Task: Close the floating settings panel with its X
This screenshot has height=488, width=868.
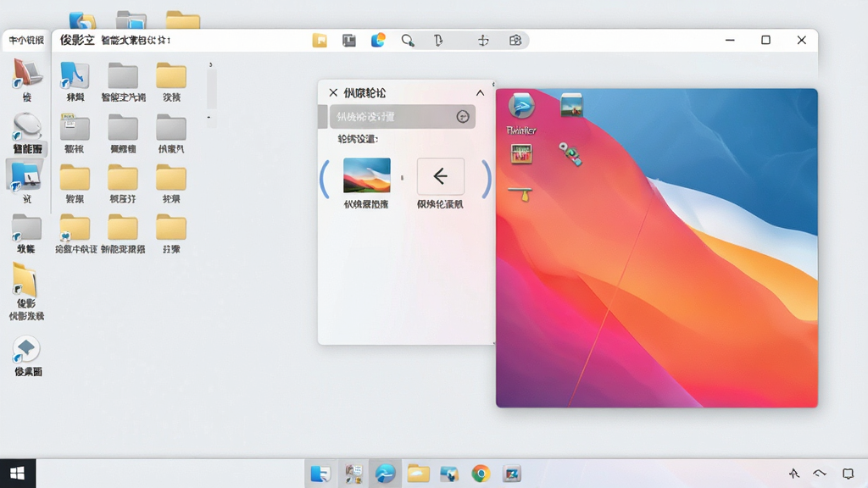Action: coord(333,92)
